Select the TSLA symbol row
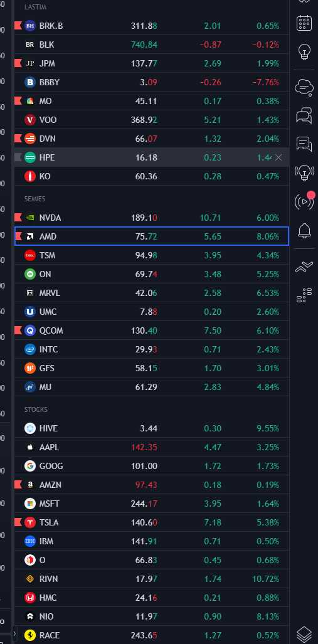The height and width of the screenshot is (644, 318). pos(152,522)
